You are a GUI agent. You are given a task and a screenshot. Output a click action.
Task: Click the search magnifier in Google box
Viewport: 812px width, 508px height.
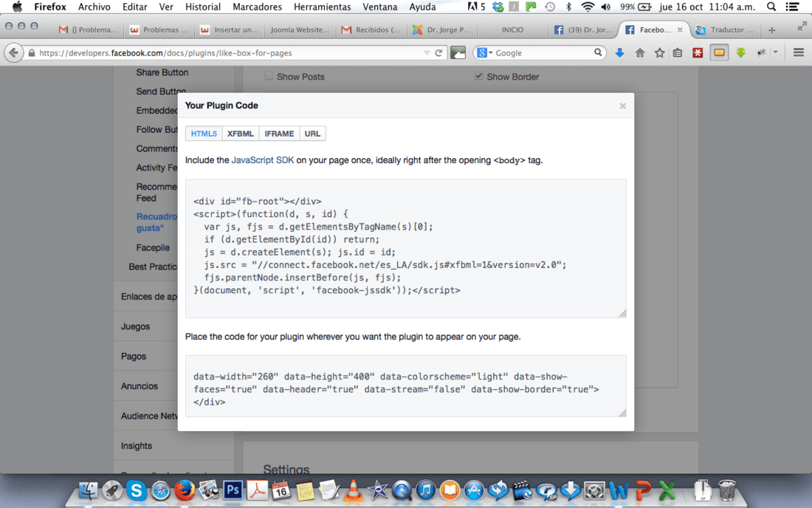(598, 52)
